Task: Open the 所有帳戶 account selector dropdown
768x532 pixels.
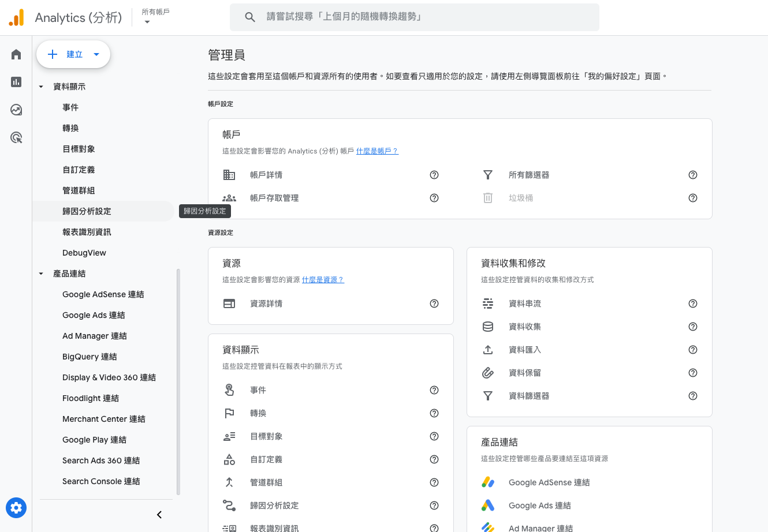Action: (x=155, y=17)
